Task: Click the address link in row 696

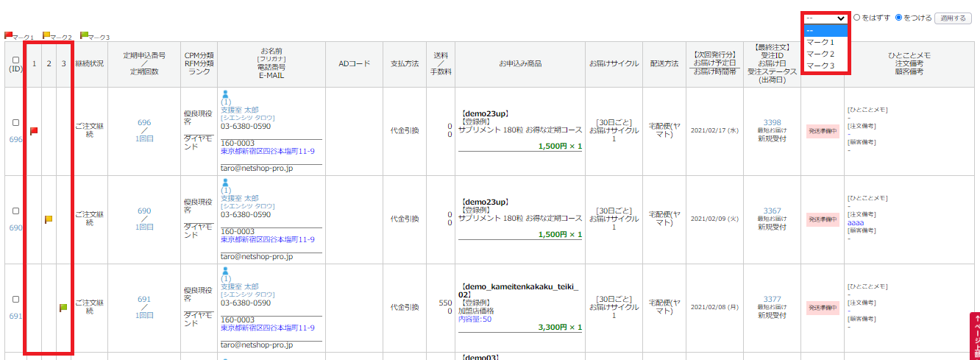Action: 268,152
